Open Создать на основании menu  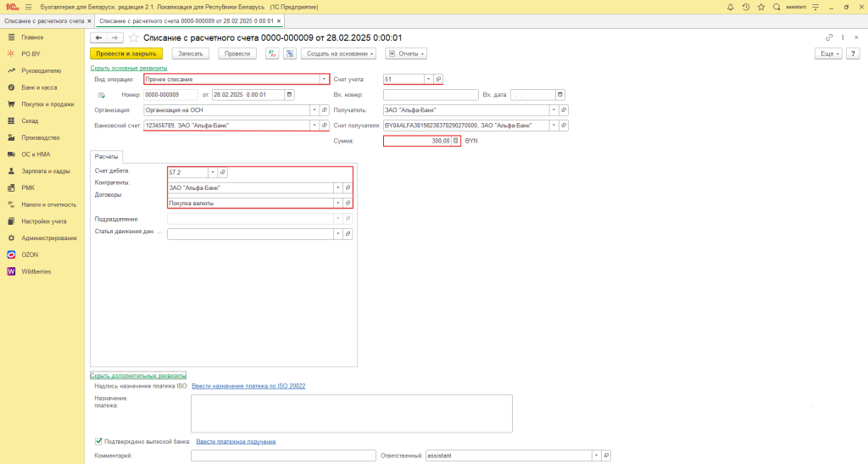coord(339,53)
